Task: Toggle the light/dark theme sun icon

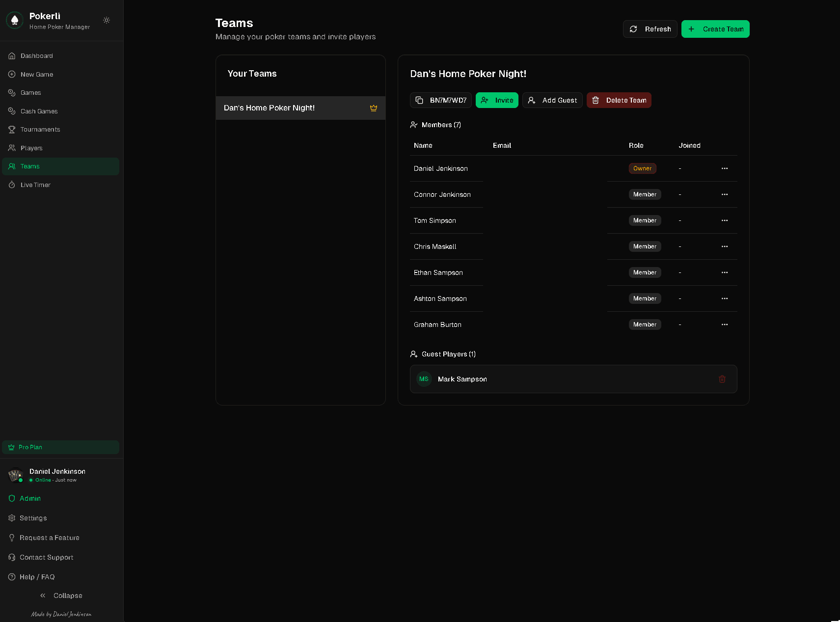Action: coord(107,20)
